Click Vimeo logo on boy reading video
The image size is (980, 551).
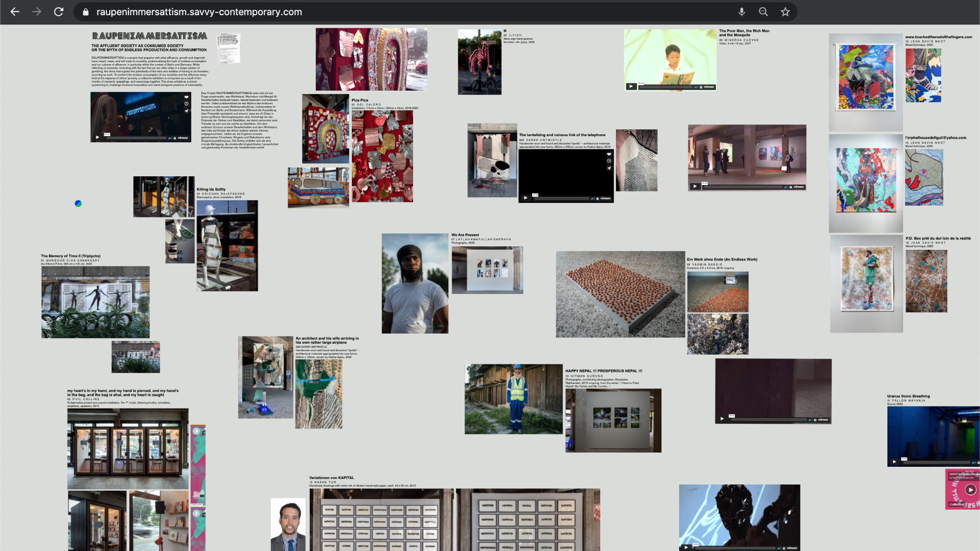click(x=709, y=87)
